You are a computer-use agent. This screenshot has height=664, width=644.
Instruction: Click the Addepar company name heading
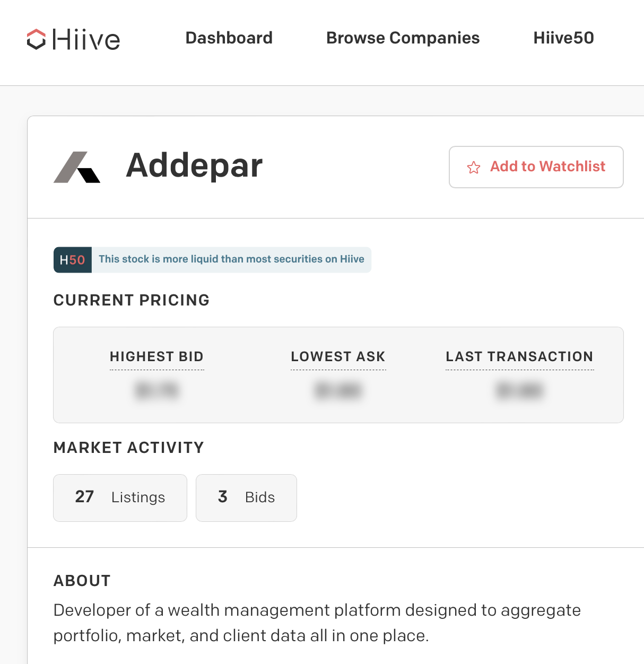coord(194,166)
